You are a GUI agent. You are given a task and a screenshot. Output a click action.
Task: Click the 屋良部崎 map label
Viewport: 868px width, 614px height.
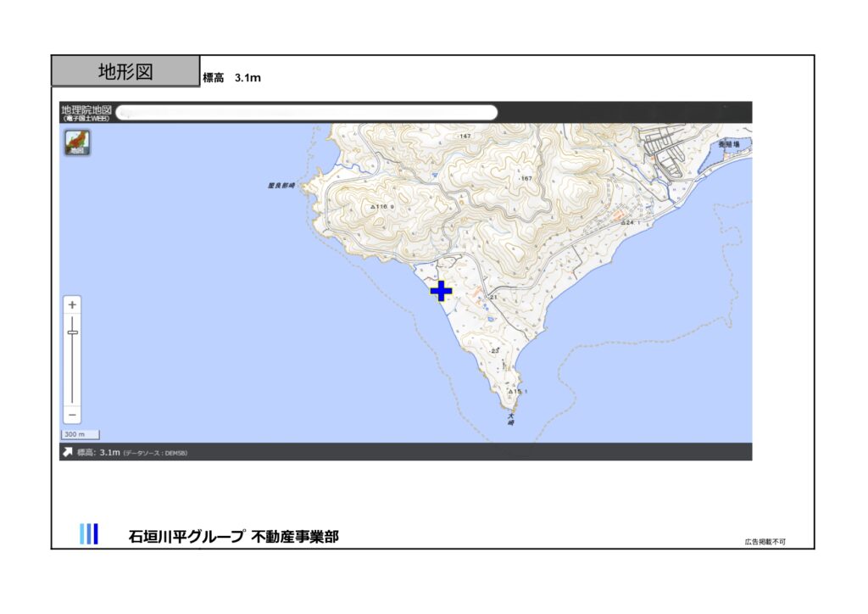[x=281, y=186]
